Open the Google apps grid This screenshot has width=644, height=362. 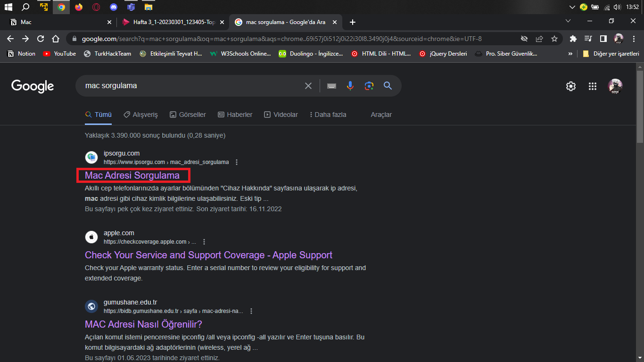click(593, 86)
